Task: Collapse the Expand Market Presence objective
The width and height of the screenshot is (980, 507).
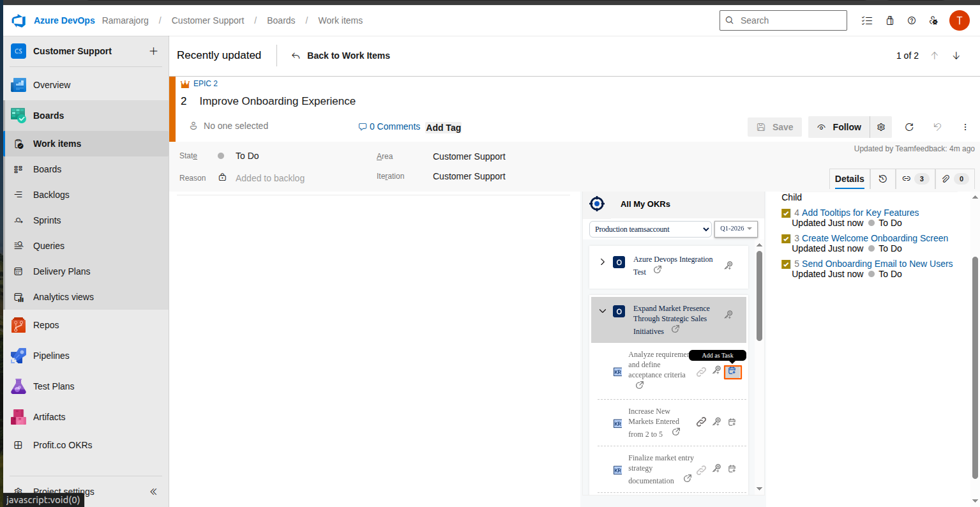Action: (602, 311)
